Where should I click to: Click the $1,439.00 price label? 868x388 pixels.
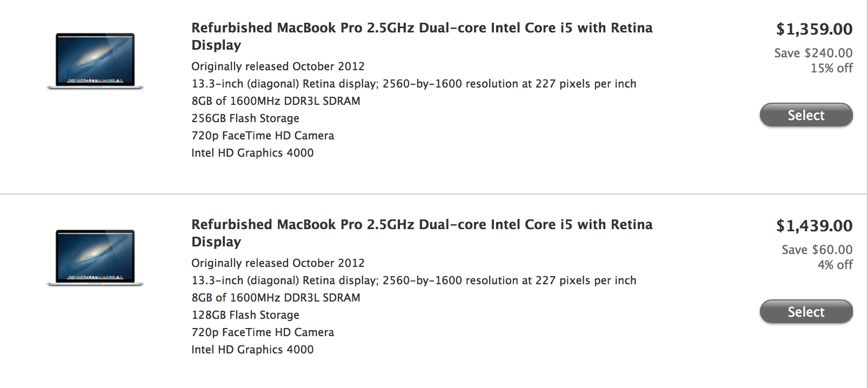point(814,225)
